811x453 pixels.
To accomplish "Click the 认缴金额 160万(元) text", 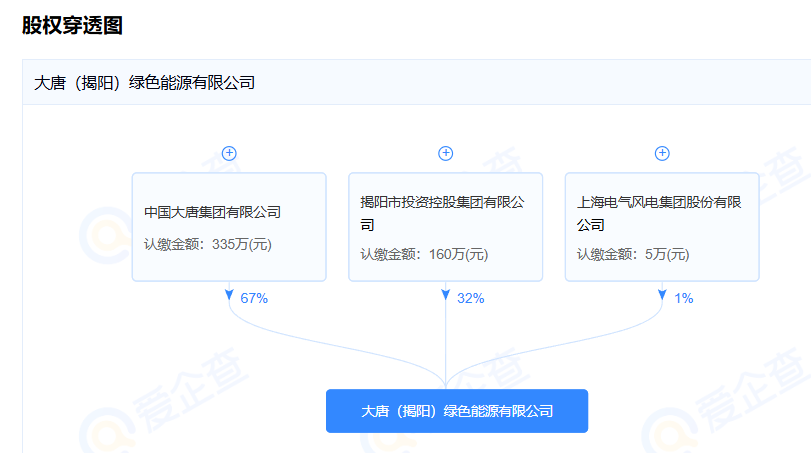I will point(424,254).
